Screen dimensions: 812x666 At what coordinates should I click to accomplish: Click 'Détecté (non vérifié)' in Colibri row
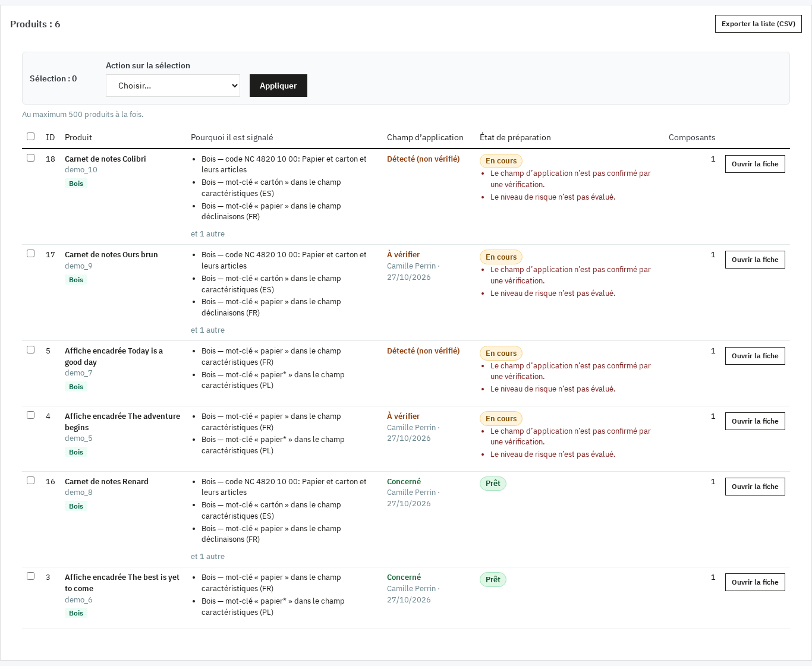point(423,159)
